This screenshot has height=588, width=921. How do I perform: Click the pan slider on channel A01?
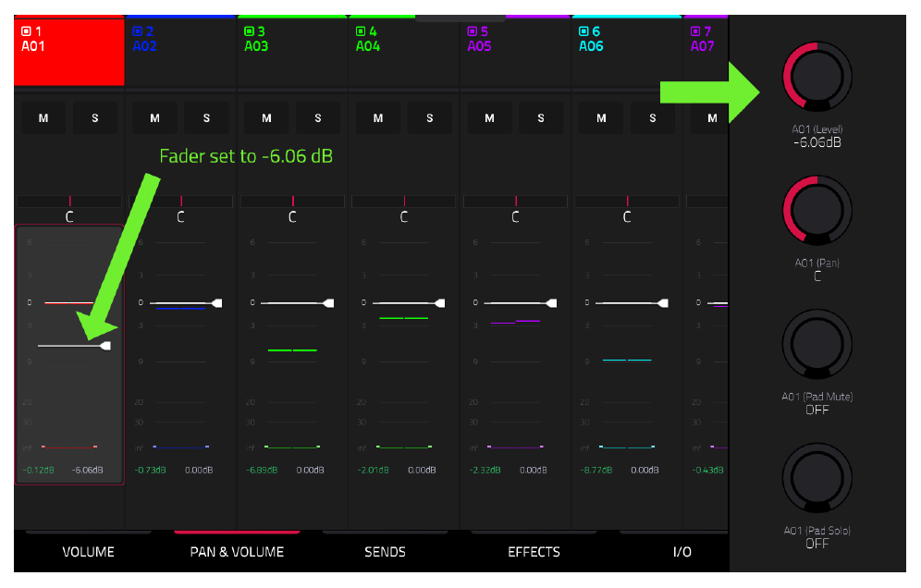pos(69,202)
